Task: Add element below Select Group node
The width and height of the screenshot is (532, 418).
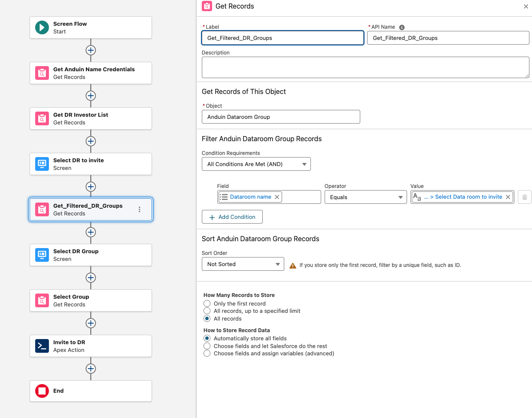Action: (x=91, y=323)
